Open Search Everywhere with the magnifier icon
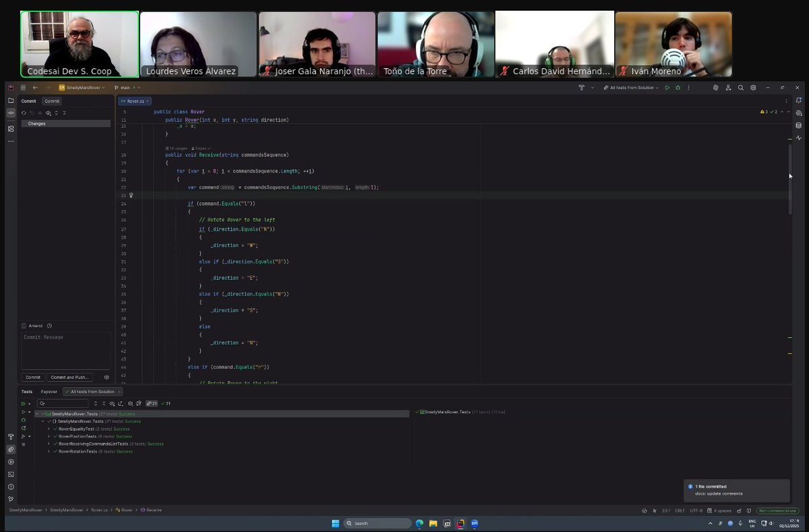The image size is (809, 532). (741, 87)
